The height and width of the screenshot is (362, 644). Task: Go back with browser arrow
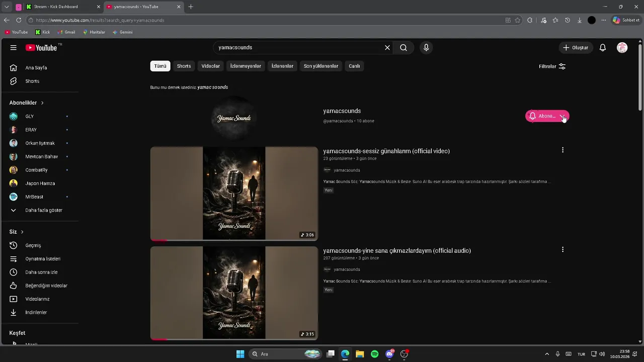point(7,20)
